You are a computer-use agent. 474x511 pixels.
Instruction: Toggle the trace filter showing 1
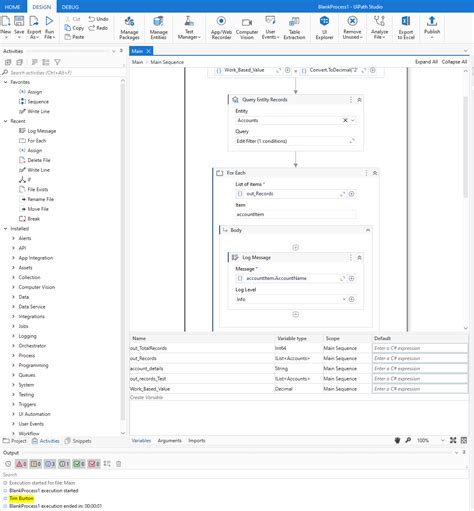(64, 464)
